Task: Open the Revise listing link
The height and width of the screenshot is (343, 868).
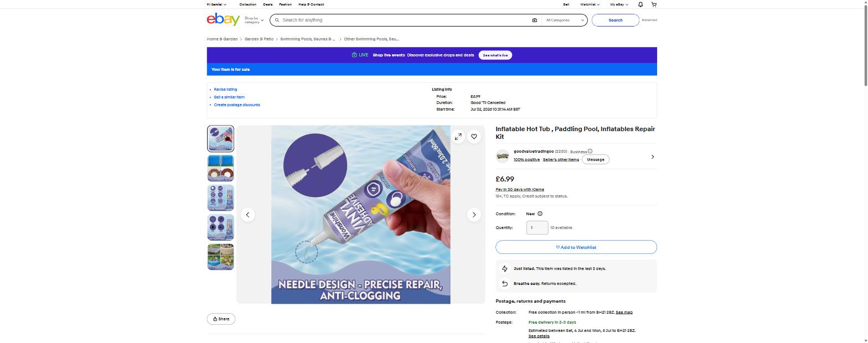Action: point(225,90)
